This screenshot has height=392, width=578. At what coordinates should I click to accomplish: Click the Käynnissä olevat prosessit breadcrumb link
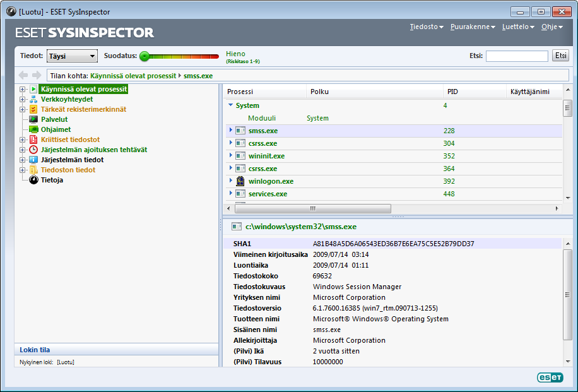pos(133,76)
